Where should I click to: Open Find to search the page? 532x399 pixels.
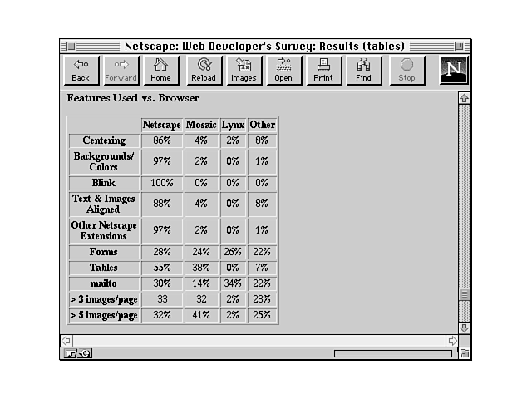click(x=364, y=71)
